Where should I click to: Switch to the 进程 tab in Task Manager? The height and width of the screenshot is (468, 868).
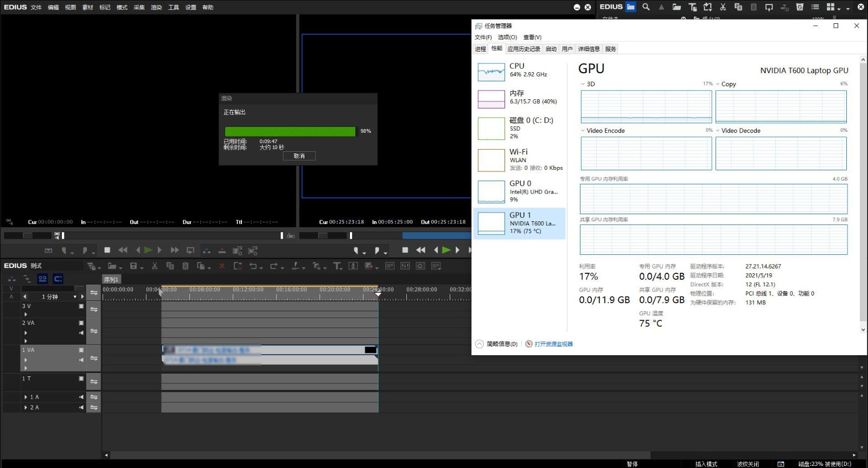point(480,49)
